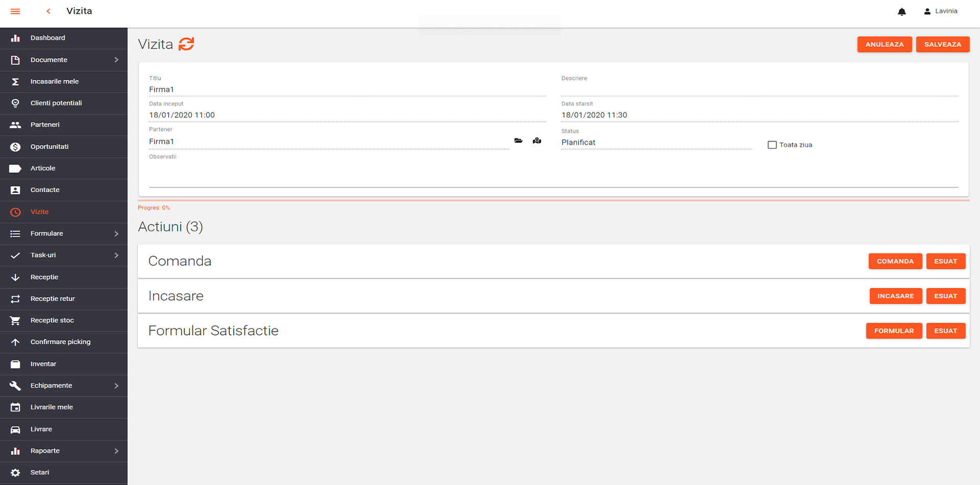
Task: Mark Incasare action as ESUAT
Action: [x=945, y=296]
